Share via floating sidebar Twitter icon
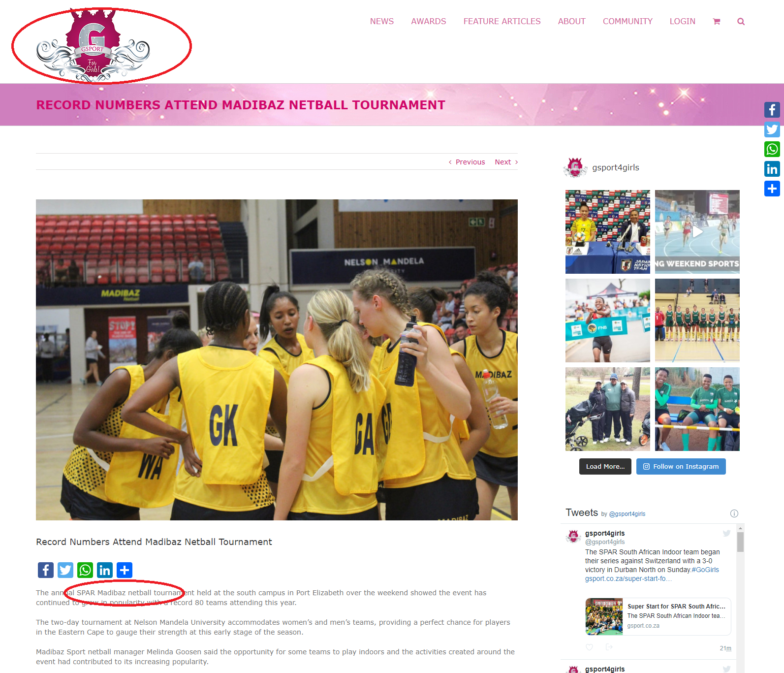Image resolution: width=784 pixels, height=673 pixels. click(x=772, y=129)
